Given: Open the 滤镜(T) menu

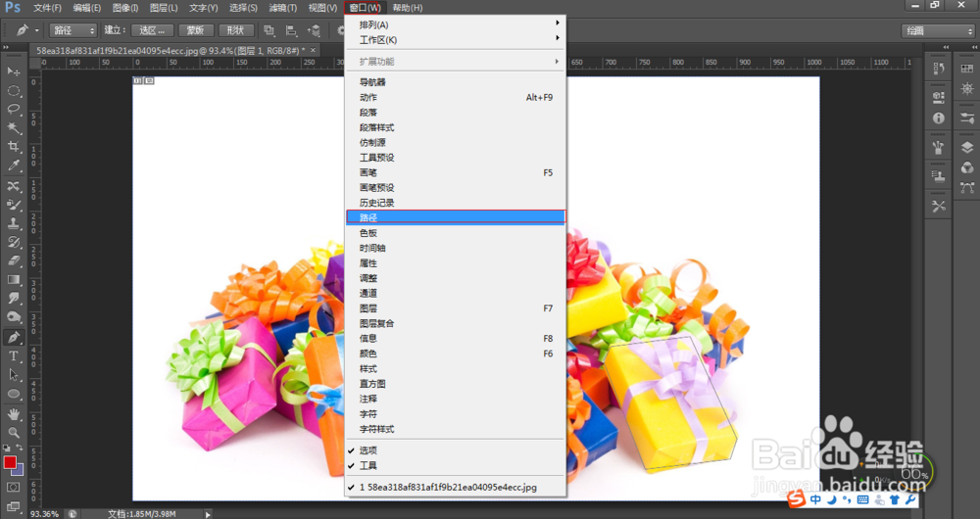Looking at the screenshot, I should pos(282,8).
